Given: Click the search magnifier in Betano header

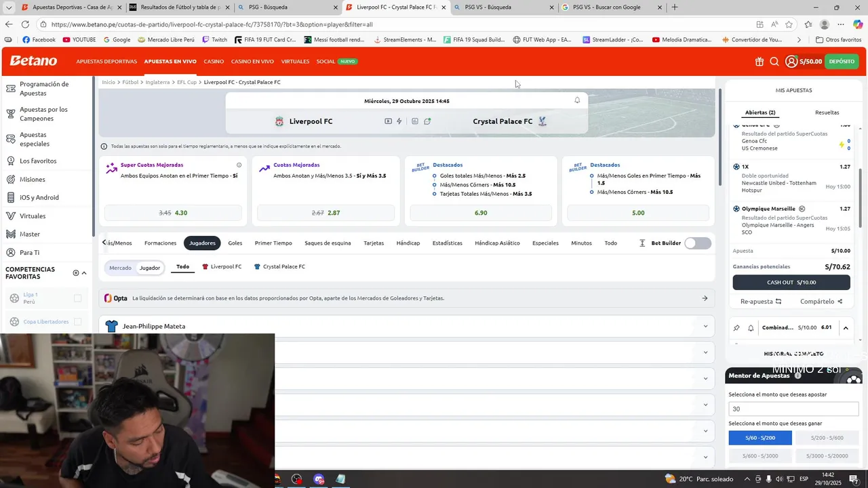Looking at the screenshot, I should [x=774, y=62].
